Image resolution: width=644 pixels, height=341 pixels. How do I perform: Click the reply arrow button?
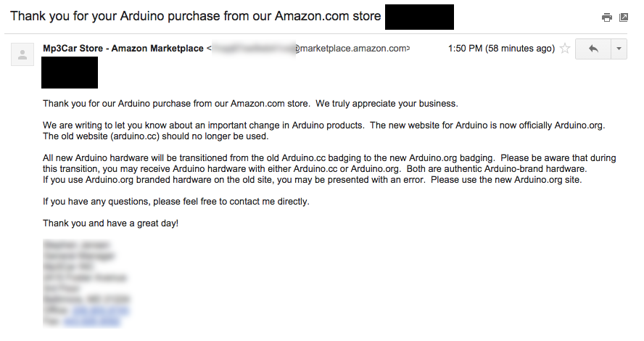pyautogui.click(x=593, y=49)
